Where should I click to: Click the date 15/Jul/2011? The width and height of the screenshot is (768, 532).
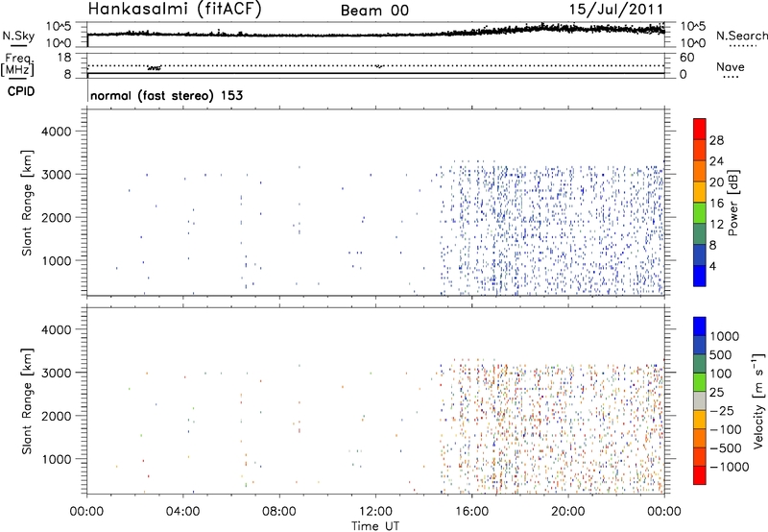click(x=616, y=9)
